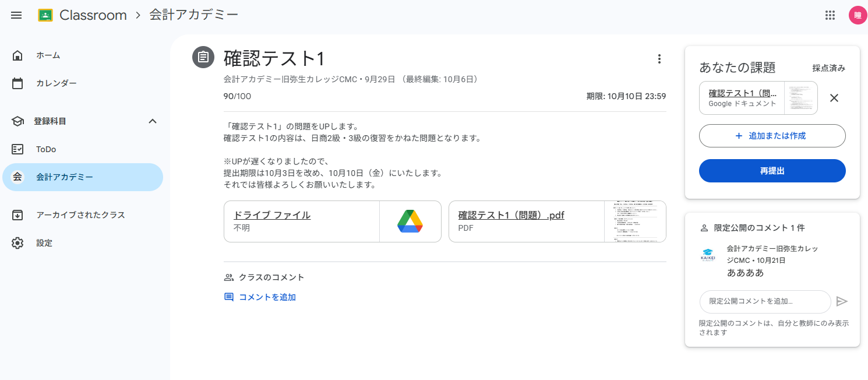
Task: Open the main hamburger menu
Action: point(16,15)
